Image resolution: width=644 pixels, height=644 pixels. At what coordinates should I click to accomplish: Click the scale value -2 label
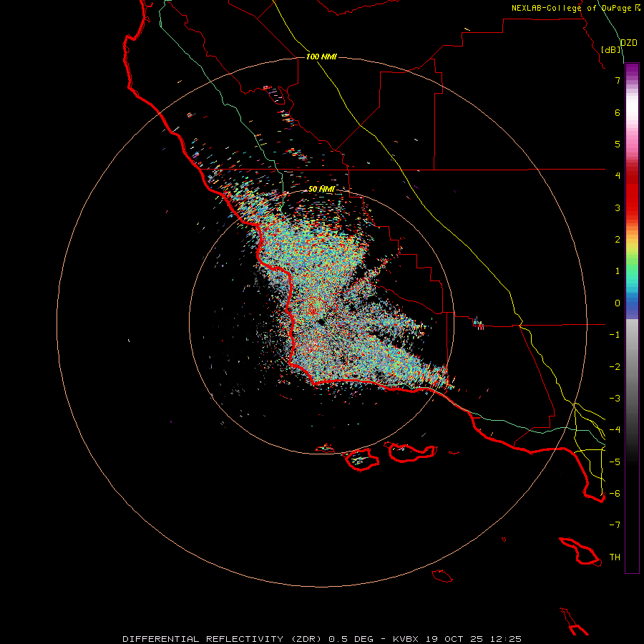[x=615, y=367]
